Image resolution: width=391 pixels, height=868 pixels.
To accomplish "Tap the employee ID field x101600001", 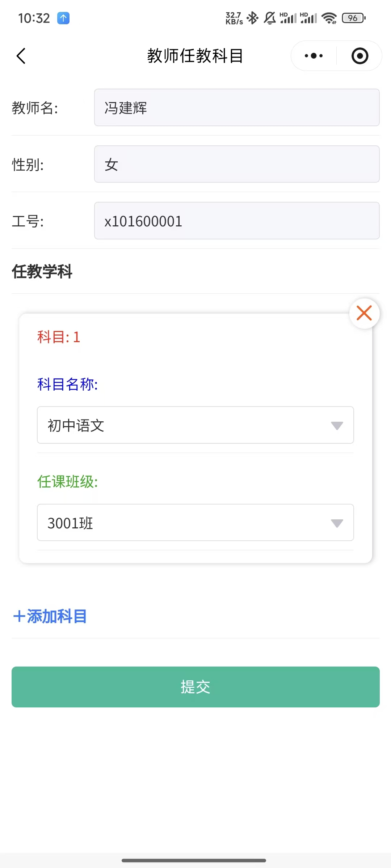I will pyautogui.click(x=237, y=221).
